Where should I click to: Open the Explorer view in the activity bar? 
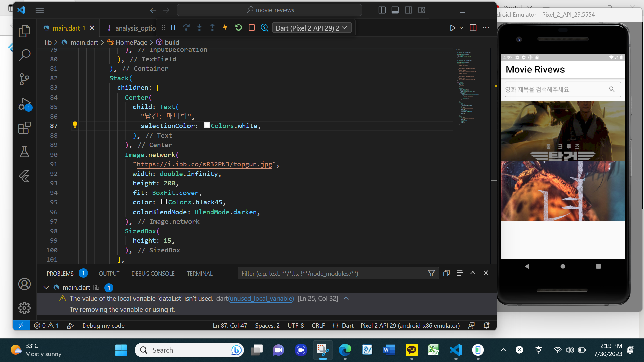tap(24, 31)
